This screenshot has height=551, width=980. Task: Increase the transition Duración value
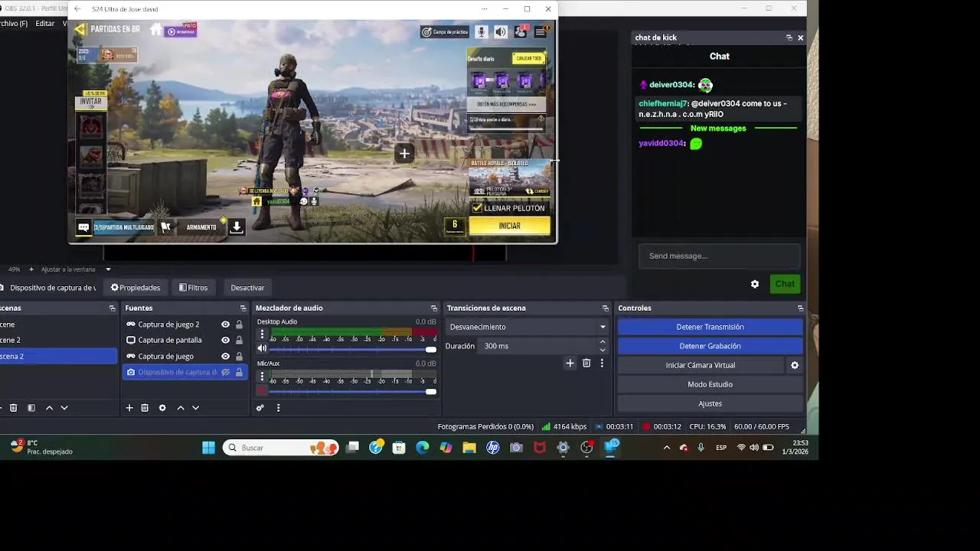[603, 342]
